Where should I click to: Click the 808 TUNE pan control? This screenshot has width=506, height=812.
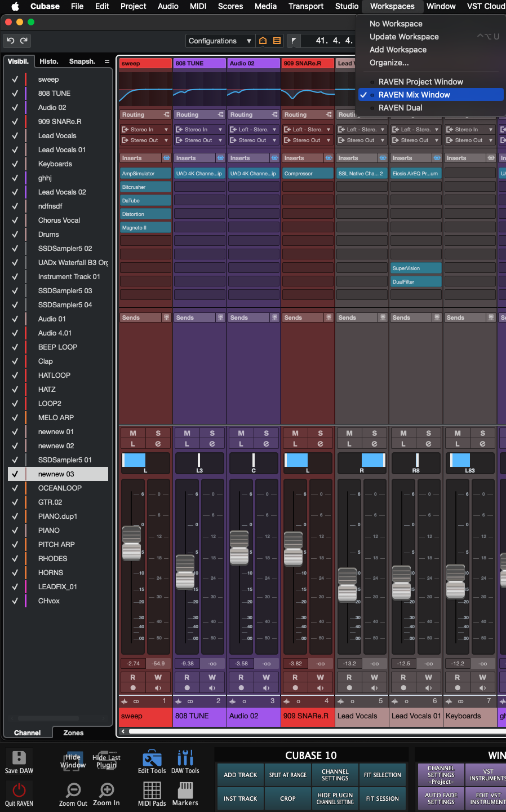pos(199,463)
